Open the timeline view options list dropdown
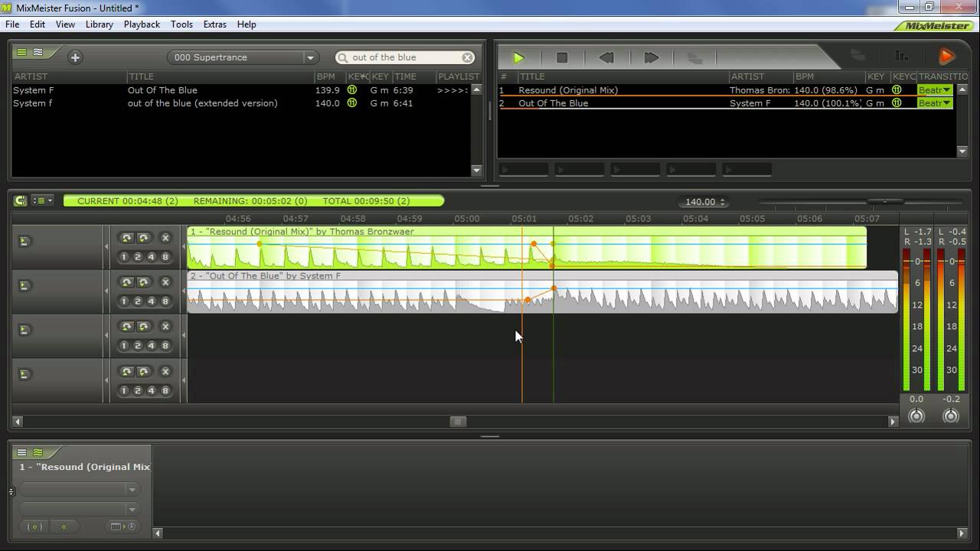The width and height of the screenshot is (980, 551). coord(42,201)
